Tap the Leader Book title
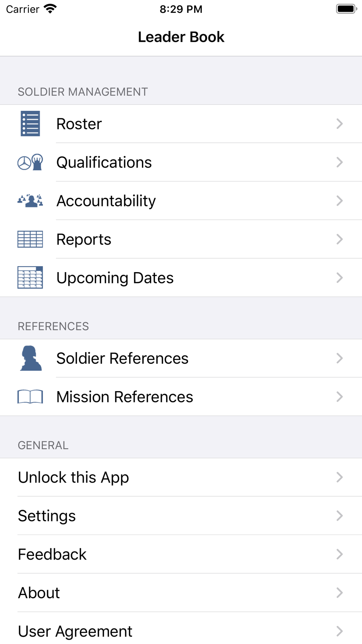This screenshot has height=644, width=362. [x=181, y=37]
